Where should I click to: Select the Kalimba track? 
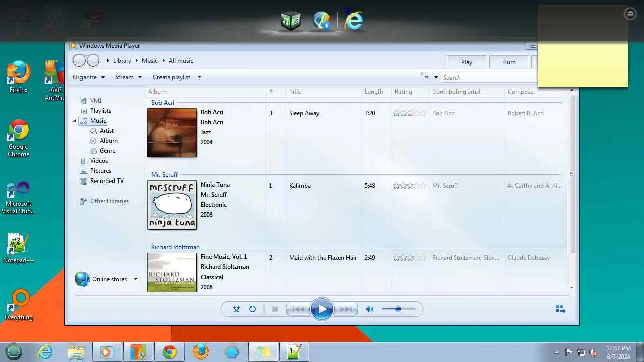(x=300, y=186)
